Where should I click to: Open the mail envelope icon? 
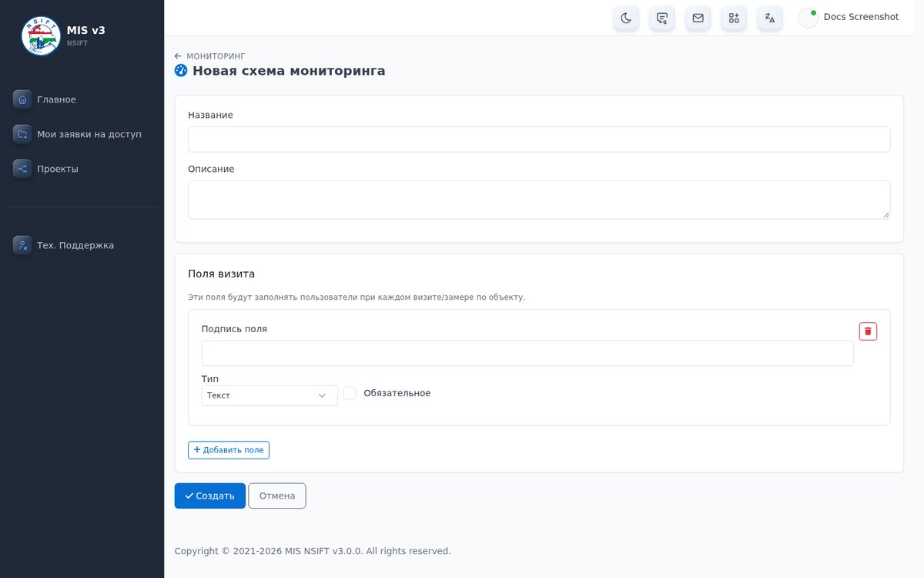click(698, 18)
